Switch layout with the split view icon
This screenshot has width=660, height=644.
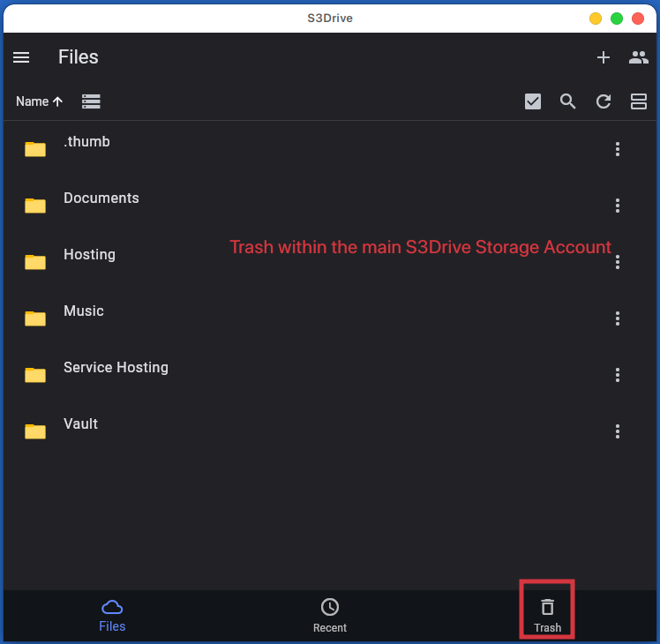pos(639,101)
